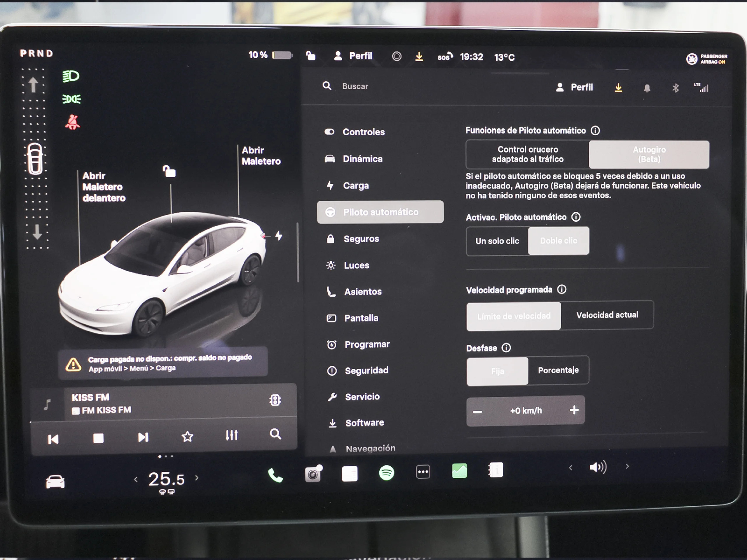
Task: Switch Desfase to Porcentaje
Action: (558, 370)
